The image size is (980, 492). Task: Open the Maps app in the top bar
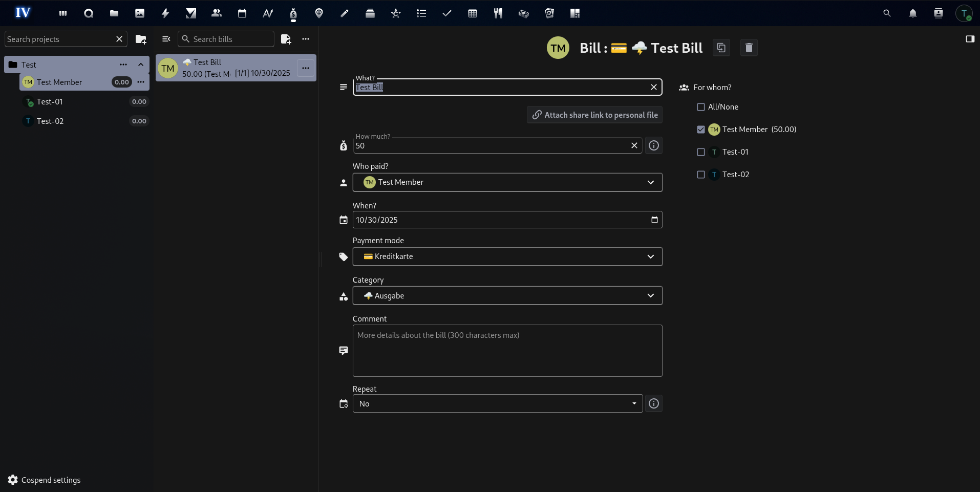coord(319,13)
